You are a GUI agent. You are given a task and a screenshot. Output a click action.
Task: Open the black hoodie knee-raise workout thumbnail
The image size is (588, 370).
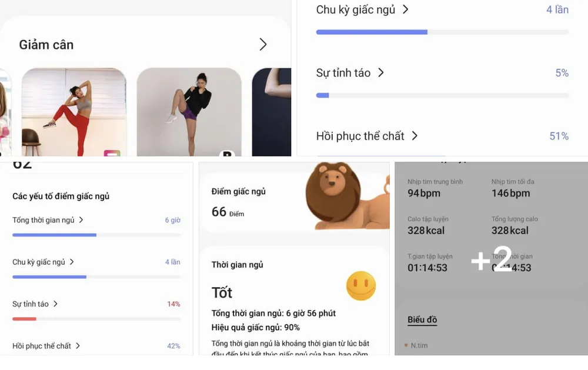pos(189,112)
